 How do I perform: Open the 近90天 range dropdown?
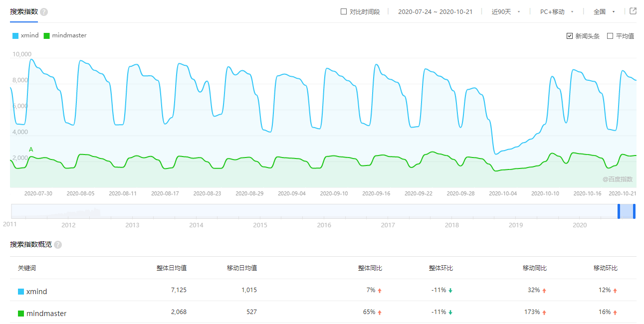[x=506, y=11]
